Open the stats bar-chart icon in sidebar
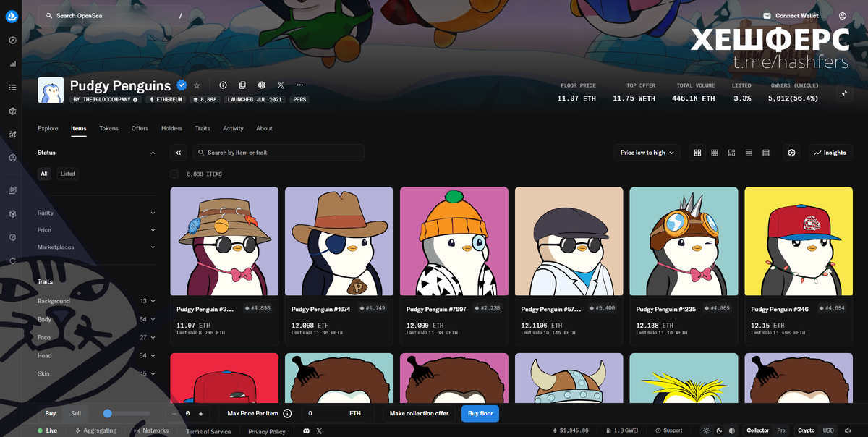The width and height of the screenshot is (868, 437). tap(12, 64)
